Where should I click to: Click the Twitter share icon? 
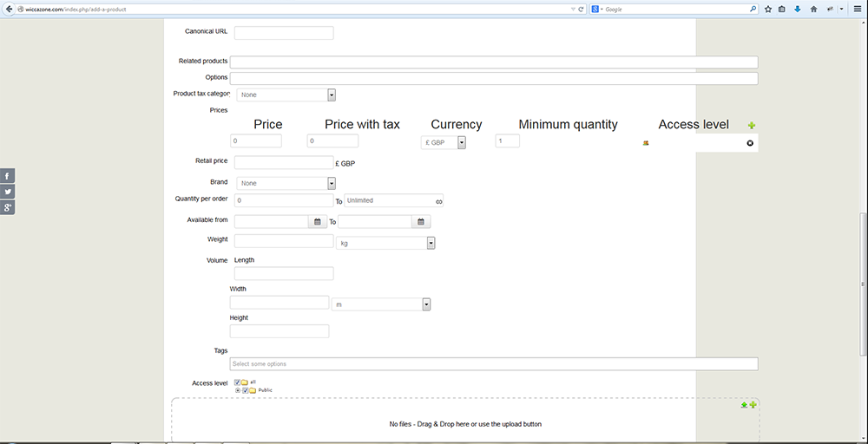click(8, 192)
